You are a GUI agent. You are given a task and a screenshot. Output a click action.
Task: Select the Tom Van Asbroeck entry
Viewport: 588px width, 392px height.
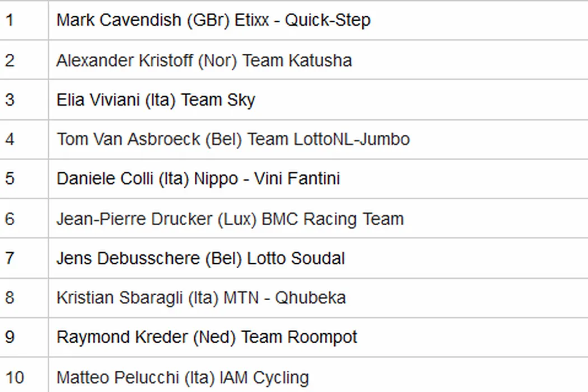click(x=233, y=139)
